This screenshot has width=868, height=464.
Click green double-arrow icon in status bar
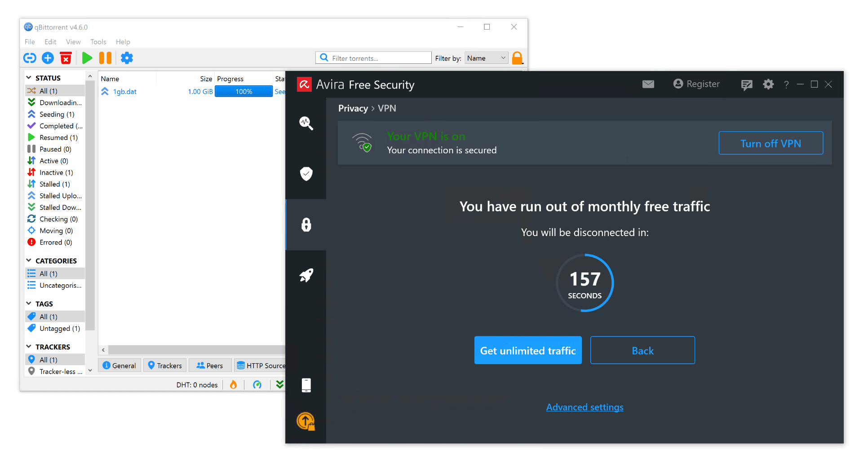point(280,384)
